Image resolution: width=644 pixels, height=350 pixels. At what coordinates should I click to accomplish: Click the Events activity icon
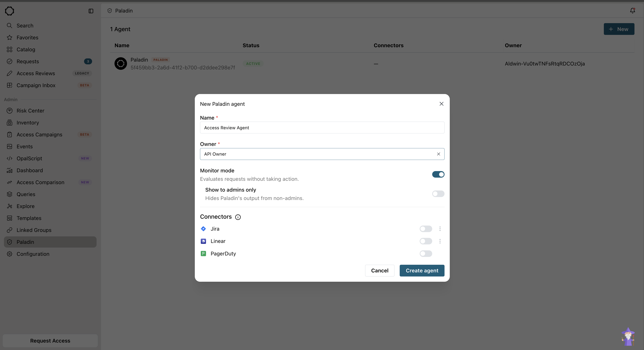[10, 146]
